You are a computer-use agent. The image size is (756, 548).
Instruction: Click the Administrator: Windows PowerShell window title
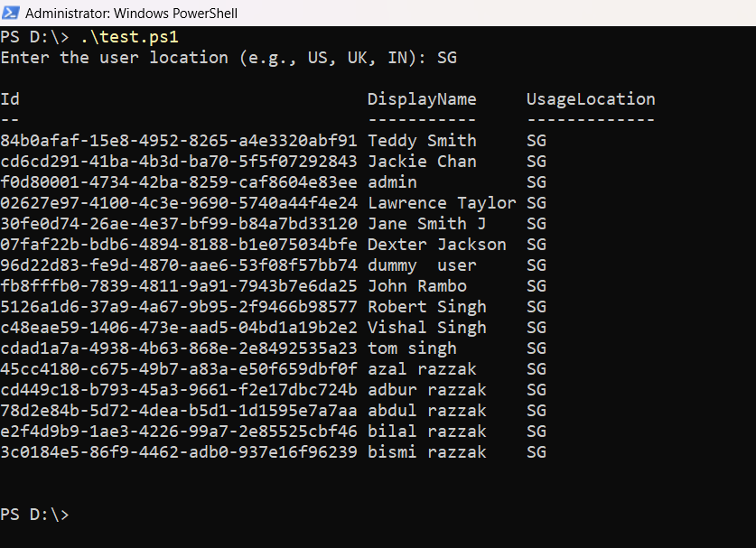click(x=131, y=14)
